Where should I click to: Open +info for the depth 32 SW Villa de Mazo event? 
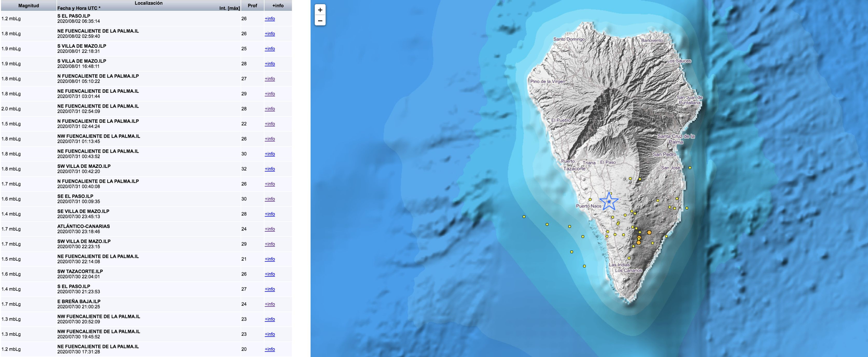[270, 169]
